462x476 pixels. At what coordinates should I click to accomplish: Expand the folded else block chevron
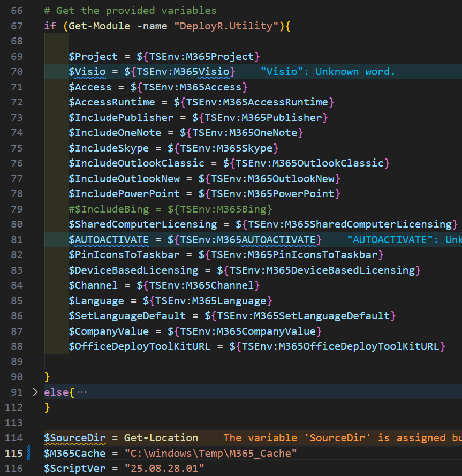click(35, 392)
